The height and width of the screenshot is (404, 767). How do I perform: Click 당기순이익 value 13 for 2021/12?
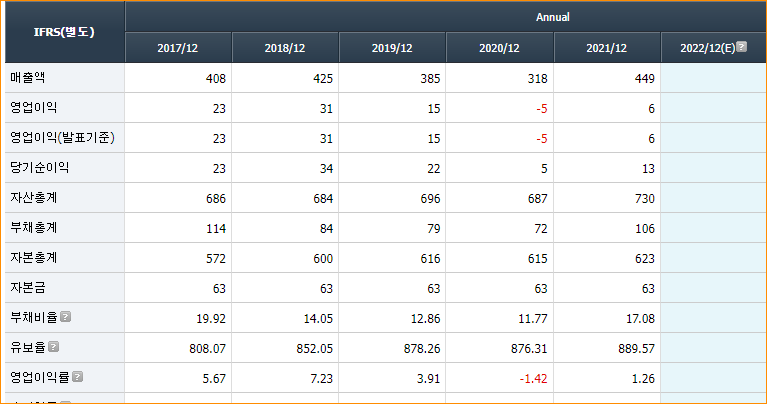[648, 169]
